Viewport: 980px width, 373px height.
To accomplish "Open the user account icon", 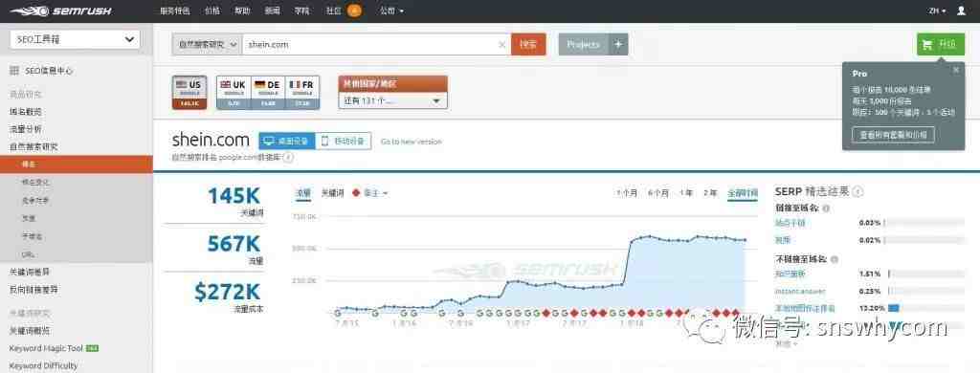I will coord(961,11).
